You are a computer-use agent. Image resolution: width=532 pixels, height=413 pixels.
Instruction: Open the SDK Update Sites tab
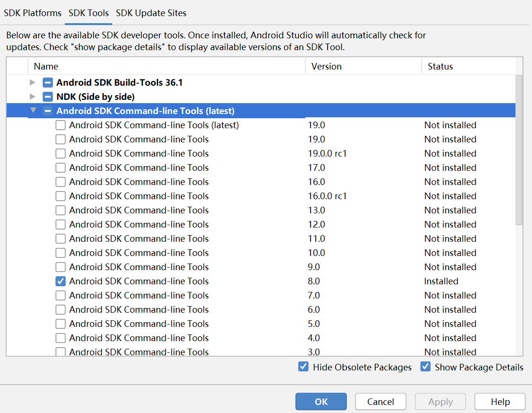[x=151, y=13]
